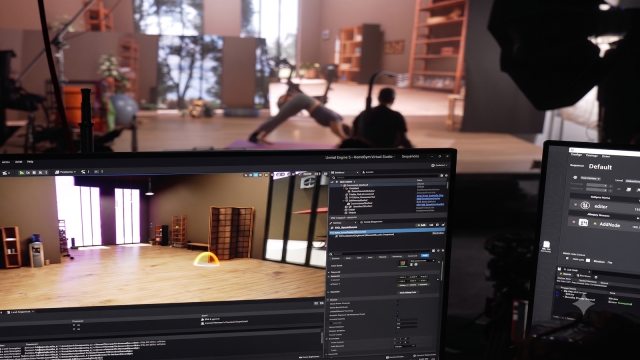Click the green Play button in the toolbar
Screen dimensions: 640x360
coord(21,173)
